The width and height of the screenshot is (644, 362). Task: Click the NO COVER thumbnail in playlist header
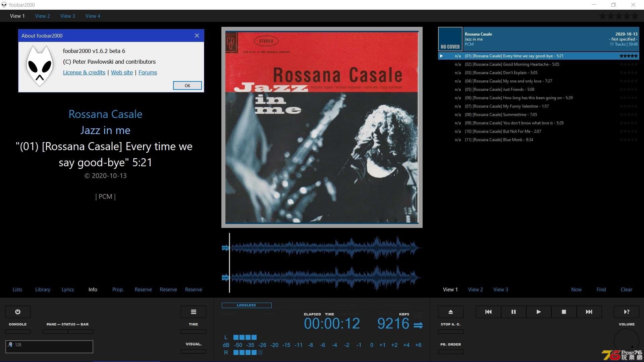point(450,39)
